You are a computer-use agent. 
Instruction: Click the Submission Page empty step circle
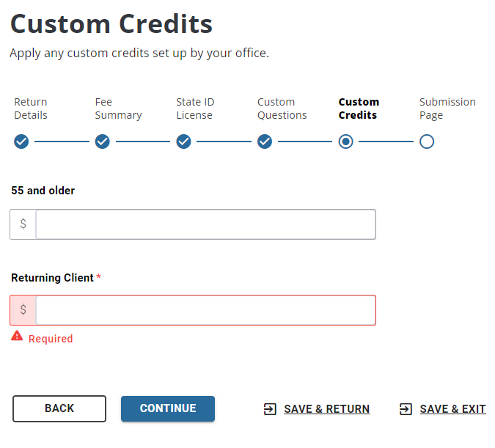[x=427, y=142]
